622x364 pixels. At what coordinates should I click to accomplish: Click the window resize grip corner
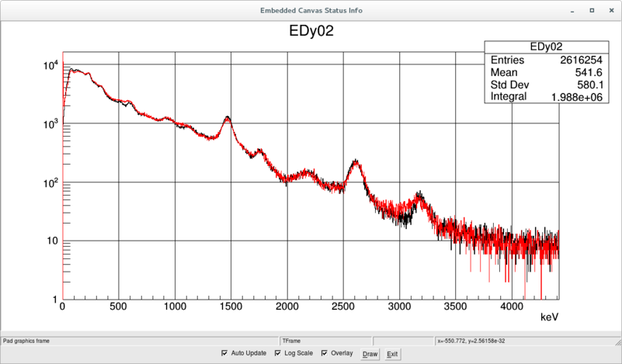(x=618, y=341)
